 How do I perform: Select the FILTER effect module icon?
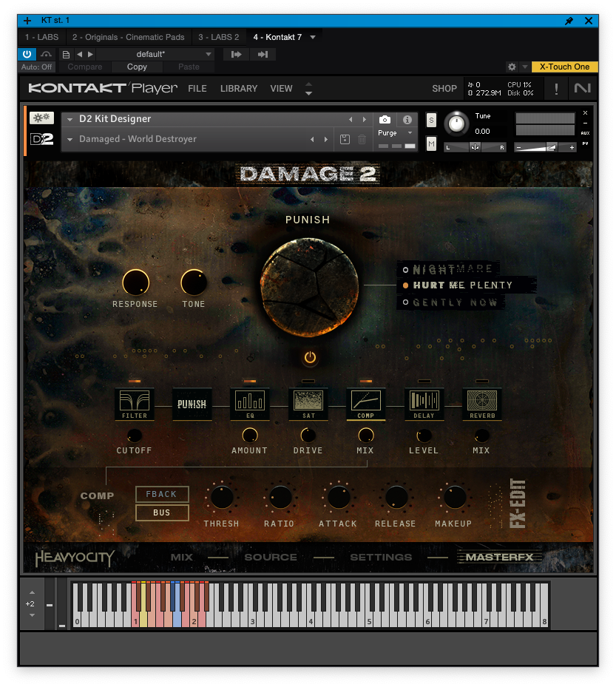click(135, 404)
